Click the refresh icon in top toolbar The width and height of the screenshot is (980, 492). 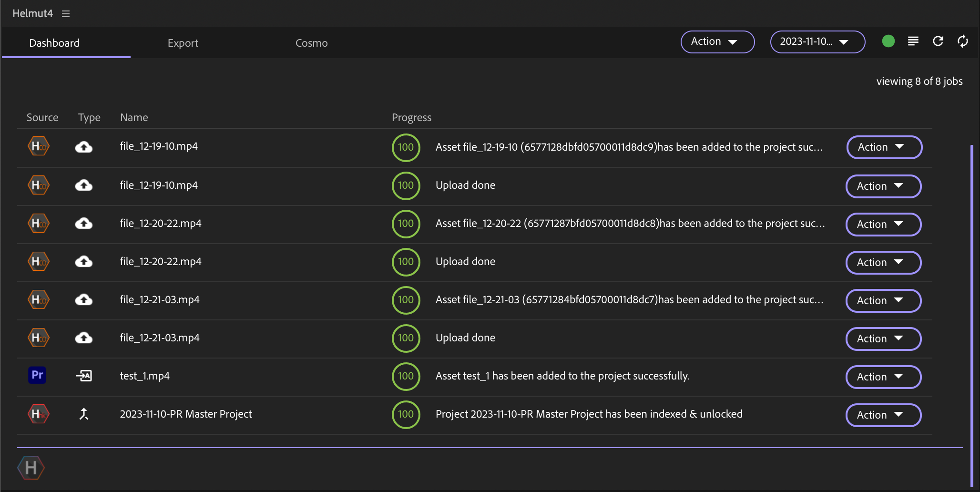point(938,41)
